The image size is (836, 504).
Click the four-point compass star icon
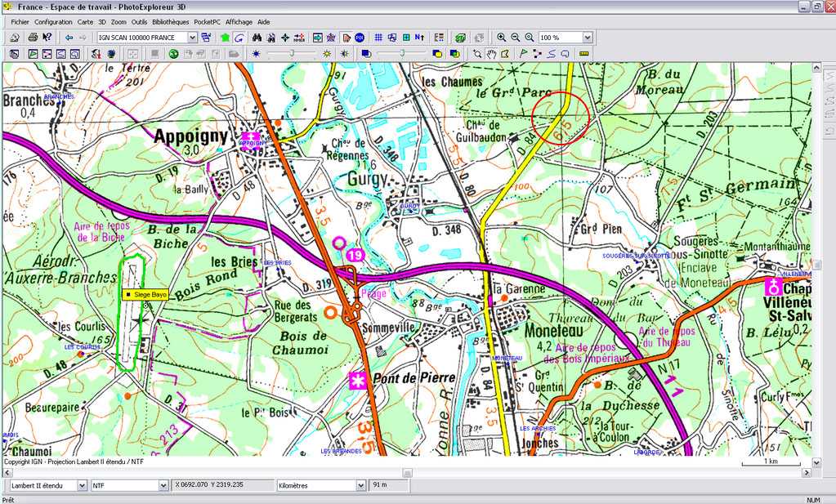pos(285,38)
